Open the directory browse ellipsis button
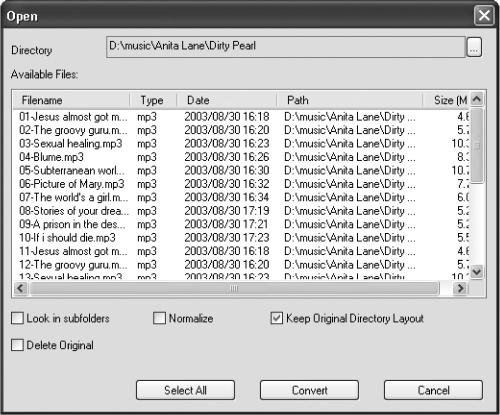500x415 pixels. click(x=474, y=47)
